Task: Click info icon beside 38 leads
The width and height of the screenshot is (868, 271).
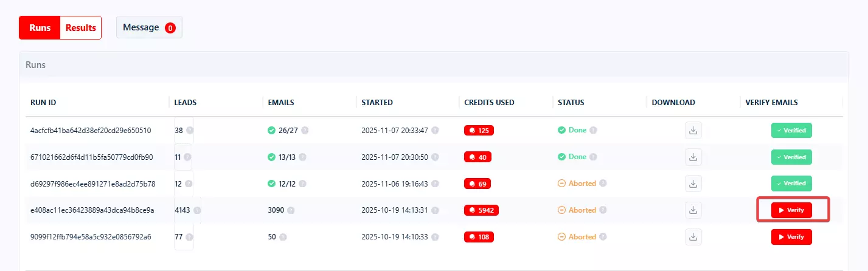Action: click(x=190, y=130)
